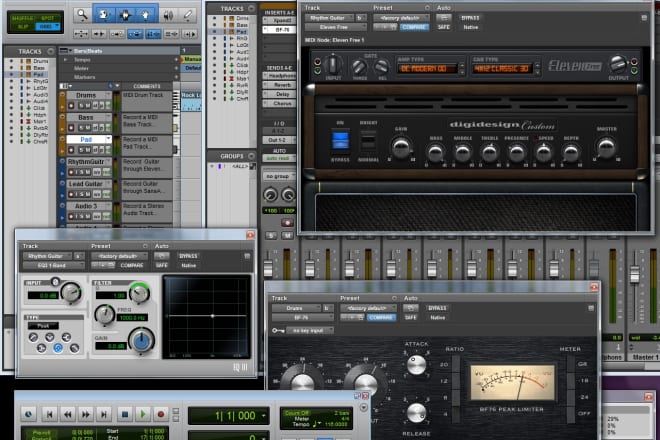The image size is (660, 440).
Task: Click the EQ3 frequency value field
Action: pyautogui.click(x=132, y=317)
